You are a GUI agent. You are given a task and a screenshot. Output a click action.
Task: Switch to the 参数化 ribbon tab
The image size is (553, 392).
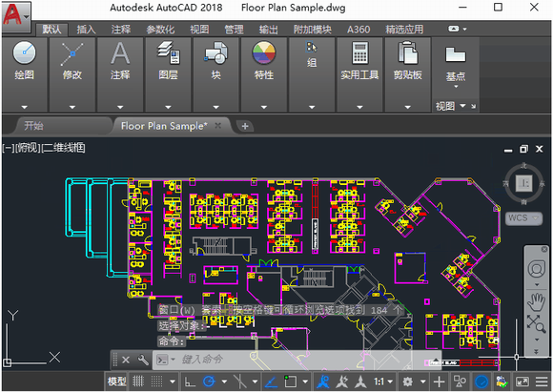[160, 30]
